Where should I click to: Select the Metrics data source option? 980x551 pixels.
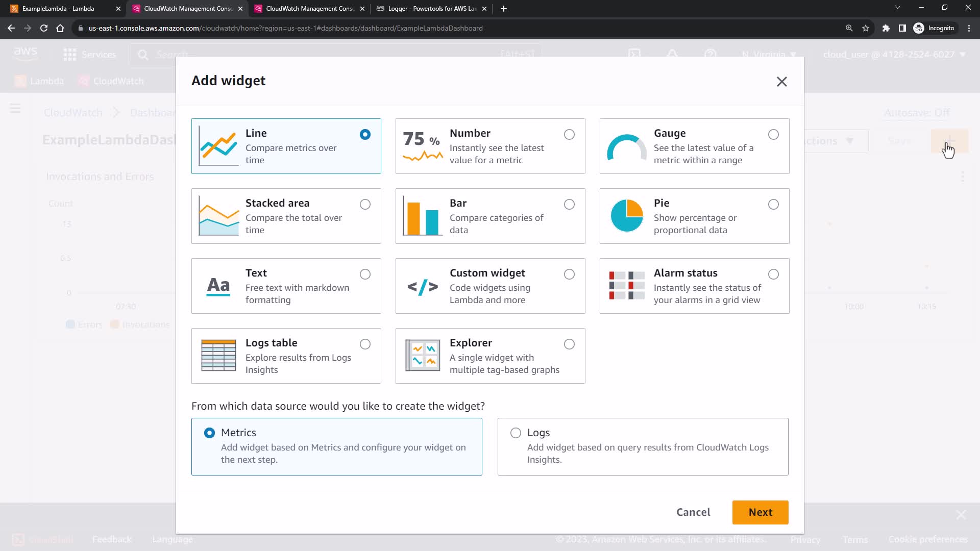[x=209, y=433]
